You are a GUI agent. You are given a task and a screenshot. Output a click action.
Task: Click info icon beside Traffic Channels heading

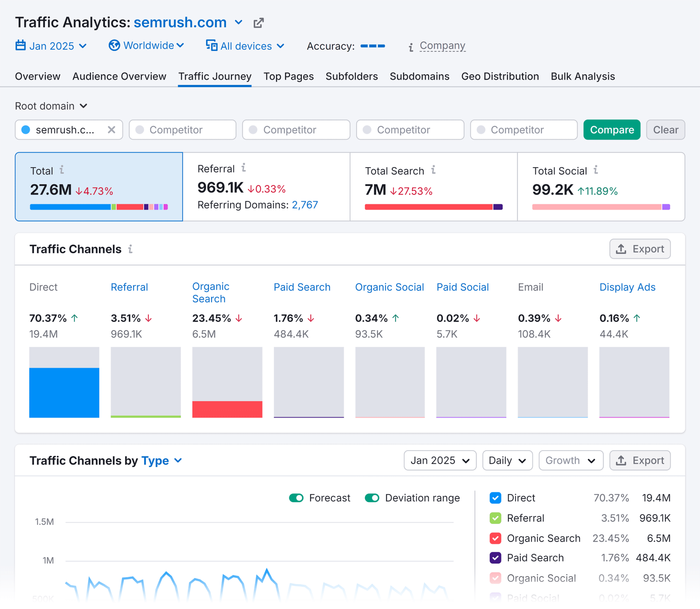tap(131, 249)
